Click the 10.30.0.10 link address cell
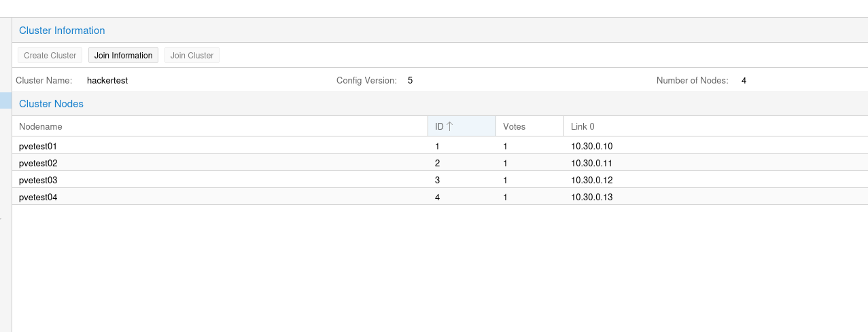Screen dimensions: 868x332 tap(592, 146)
